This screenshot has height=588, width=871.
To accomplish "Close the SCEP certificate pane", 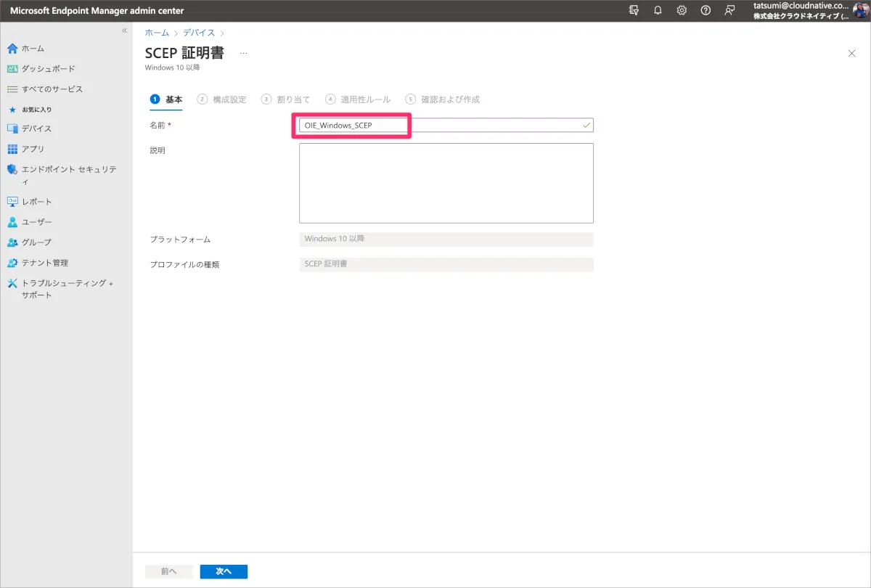I will [851, 53].
